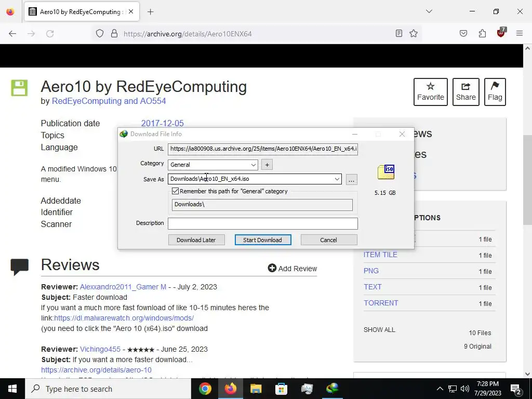Click the network tray icon
Viewport: 532px width, 399px height.
(453, 389)
